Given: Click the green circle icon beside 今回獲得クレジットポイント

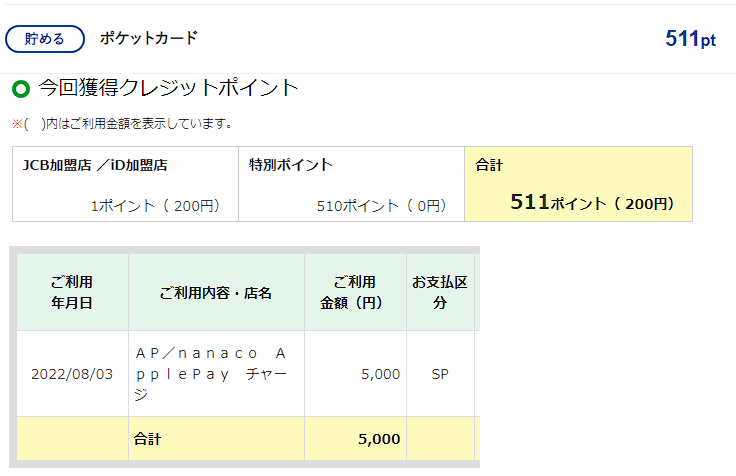Looking at the screenshot, I should (x=21, y=89).
